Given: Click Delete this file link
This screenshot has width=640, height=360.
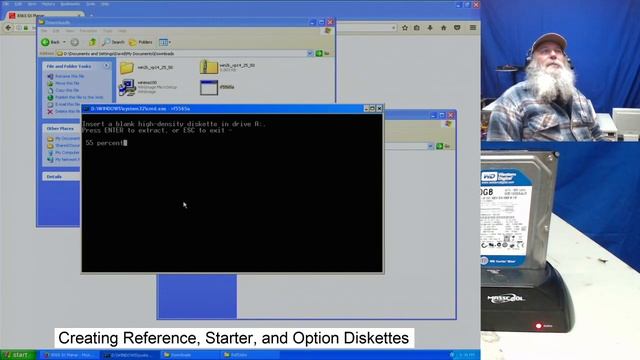Looking at the screenshot, I should (x=64, y=111).
